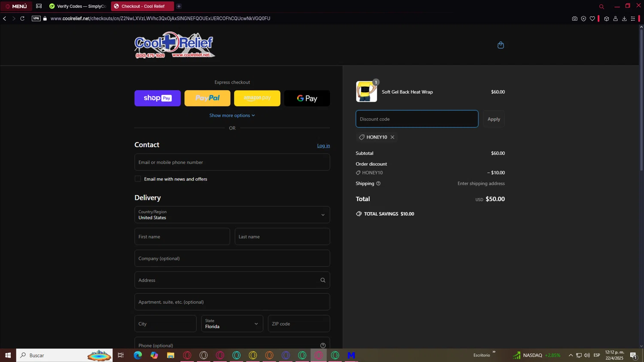Screen dimensions: 644x362
Task: Click the City field
Action: click(x=165, y=324)
